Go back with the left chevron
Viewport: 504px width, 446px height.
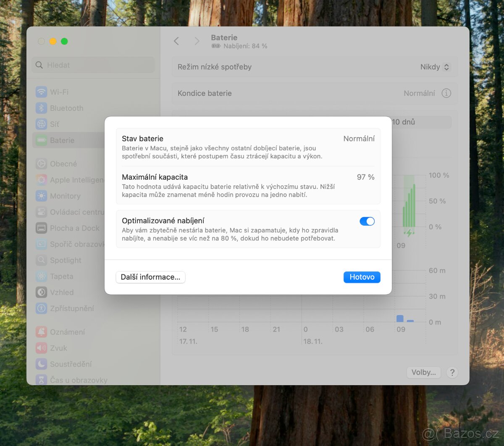pyautogui.click(x=176, y=41)
